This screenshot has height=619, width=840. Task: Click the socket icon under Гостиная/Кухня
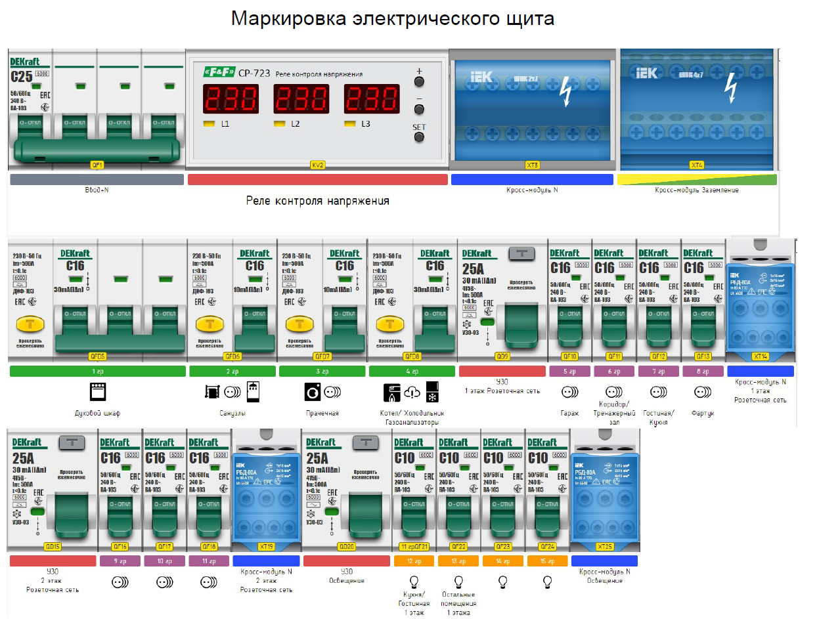click(659, 393)
